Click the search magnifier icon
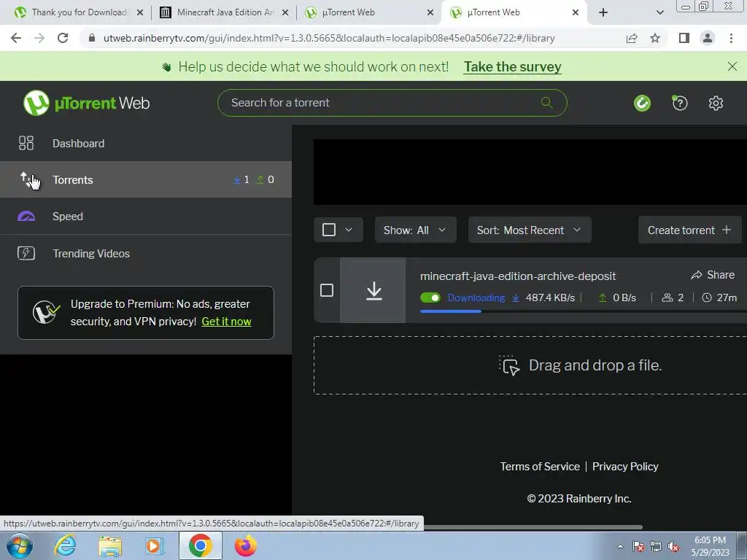 click(x=547, y=102)
